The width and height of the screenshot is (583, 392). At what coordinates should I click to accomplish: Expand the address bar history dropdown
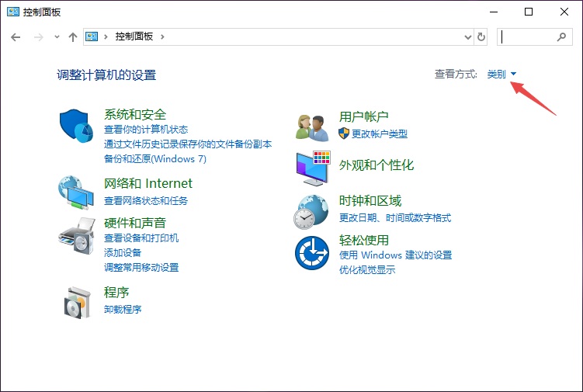pyautogui.click(x=468, y=36)
